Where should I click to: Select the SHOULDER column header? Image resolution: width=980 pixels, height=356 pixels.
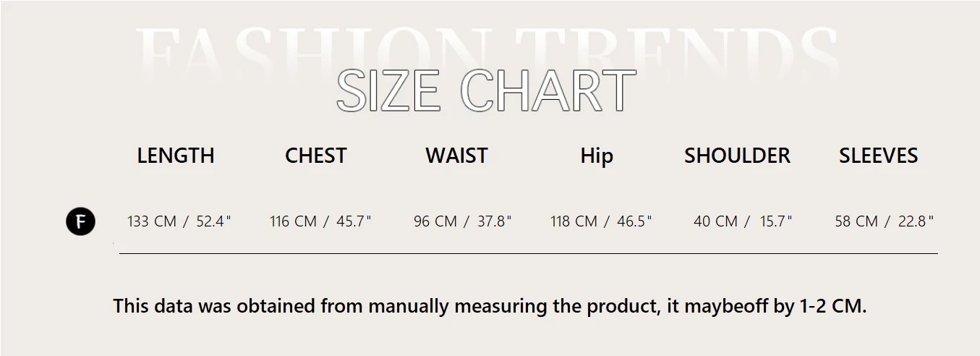pos(737,156)
